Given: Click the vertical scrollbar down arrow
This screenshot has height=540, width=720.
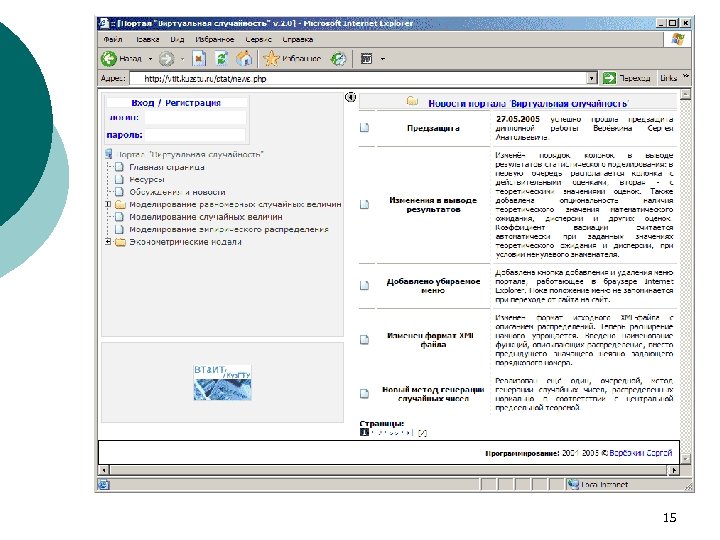Looking at the screenshot, I should coord(686,458).
